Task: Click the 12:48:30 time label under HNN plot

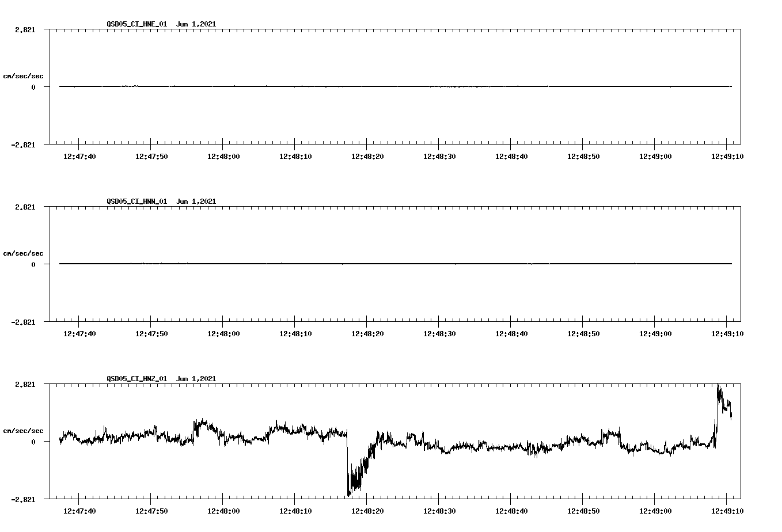Action: pyautogui.click(x=439, y=334)
